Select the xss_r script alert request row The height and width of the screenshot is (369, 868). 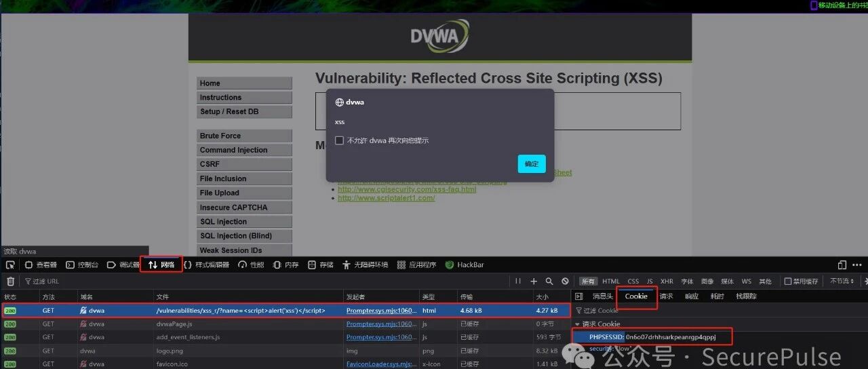pyautogui.click(x=285, y=311)
